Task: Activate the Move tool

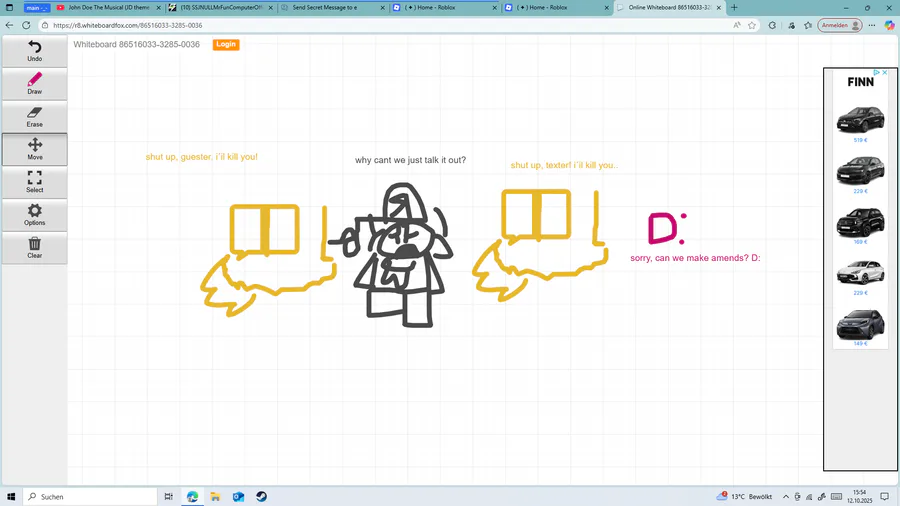Action: 34,149
